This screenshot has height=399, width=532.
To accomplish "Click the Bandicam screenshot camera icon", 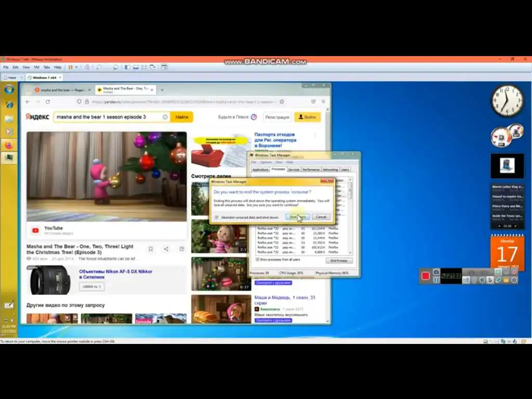I will (x=436, y=272).
